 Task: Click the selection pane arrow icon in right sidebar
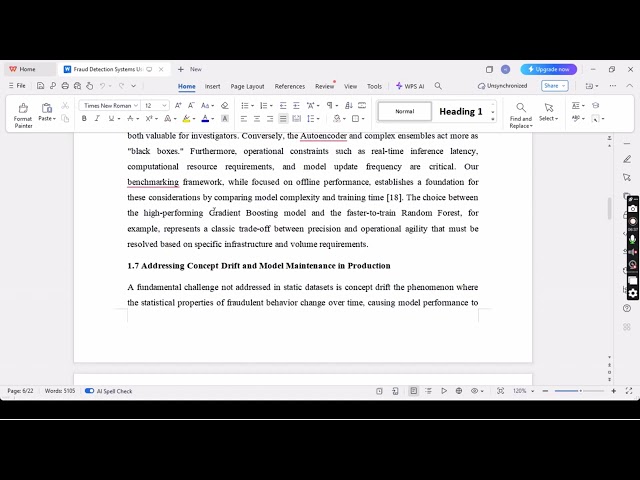[627, 177]
